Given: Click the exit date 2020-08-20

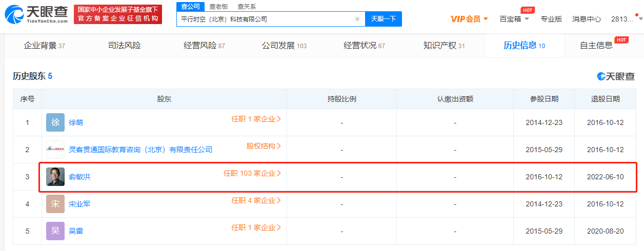Looking at the screenshot, I should point(605,232).
